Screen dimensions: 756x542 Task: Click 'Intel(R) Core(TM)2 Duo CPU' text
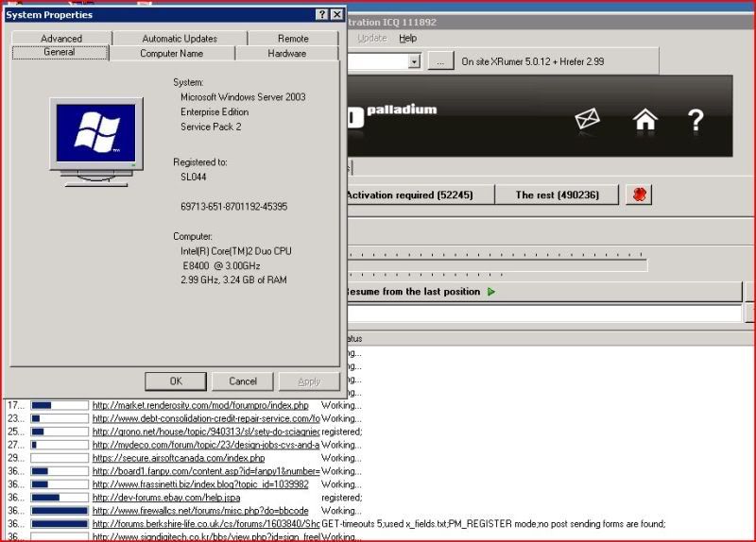pyautogui.click(x=235, y=251)
